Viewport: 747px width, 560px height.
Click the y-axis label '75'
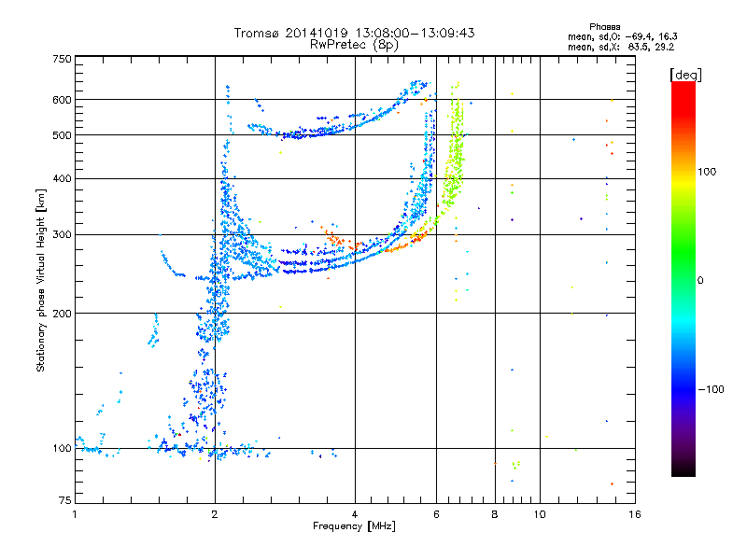[x=65, y=500]
